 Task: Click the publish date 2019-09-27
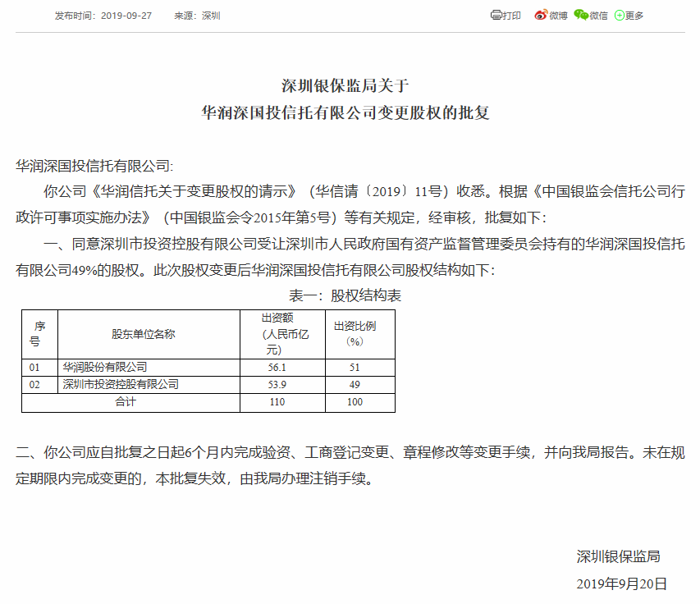(x=129, y=16)
